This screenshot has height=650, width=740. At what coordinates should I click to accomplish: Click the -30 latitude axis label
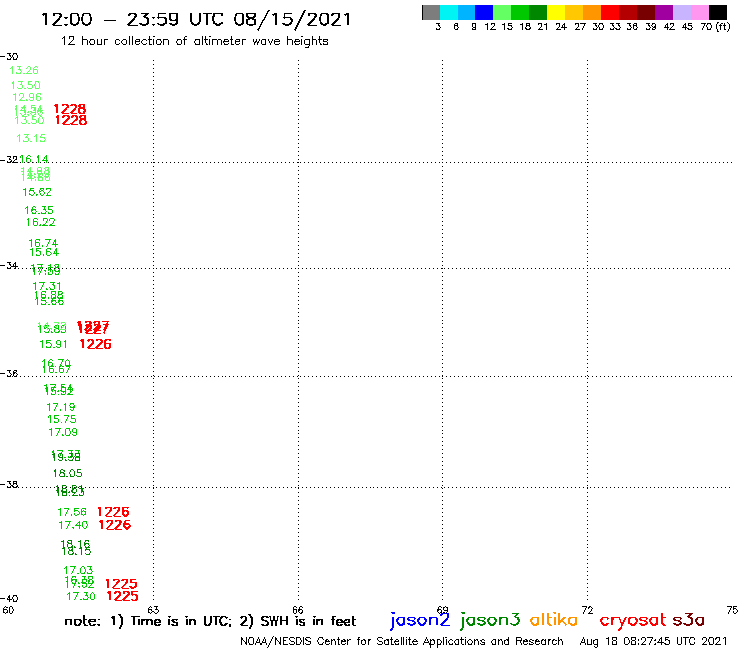click(x=9, y=57)
